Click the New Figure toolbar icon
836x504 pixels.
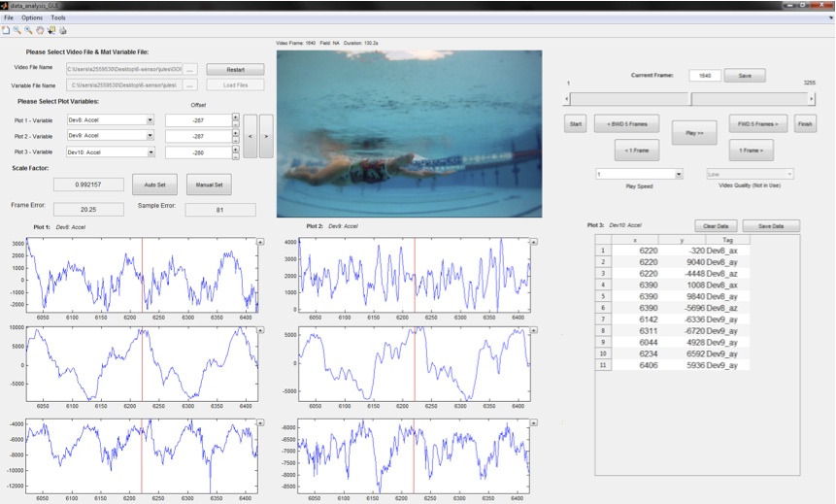tap(6, 30)
